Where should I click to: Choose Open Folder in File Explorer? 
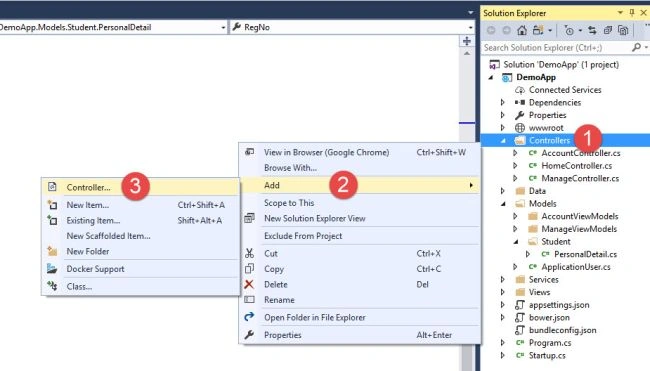(359, 317)
